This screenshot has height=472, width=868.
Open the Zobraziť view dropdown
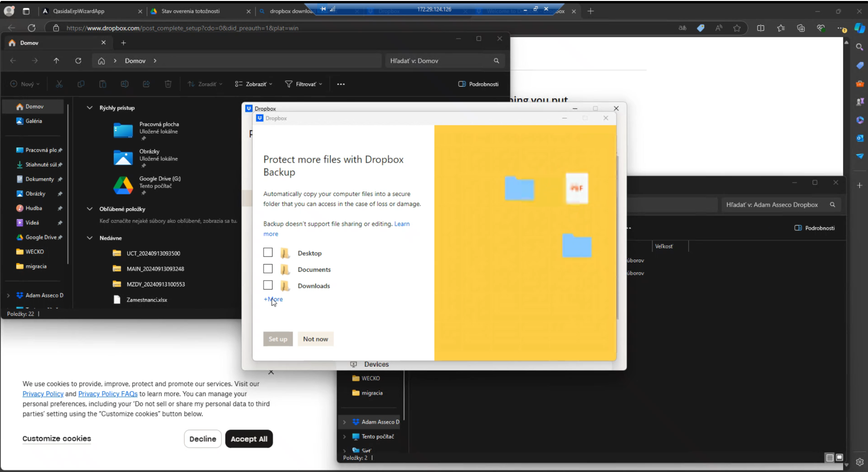pos(253,84)
